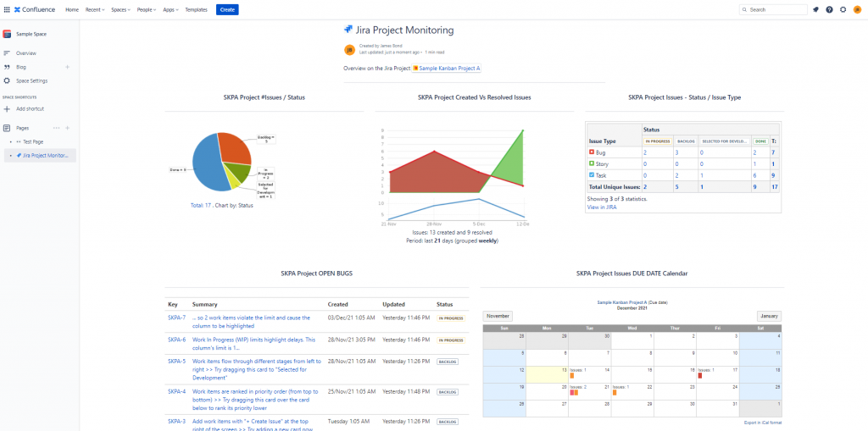Expand the Spaces dropdown menu
The width and height of the screenshot is (868, 431).
point(120,9)
